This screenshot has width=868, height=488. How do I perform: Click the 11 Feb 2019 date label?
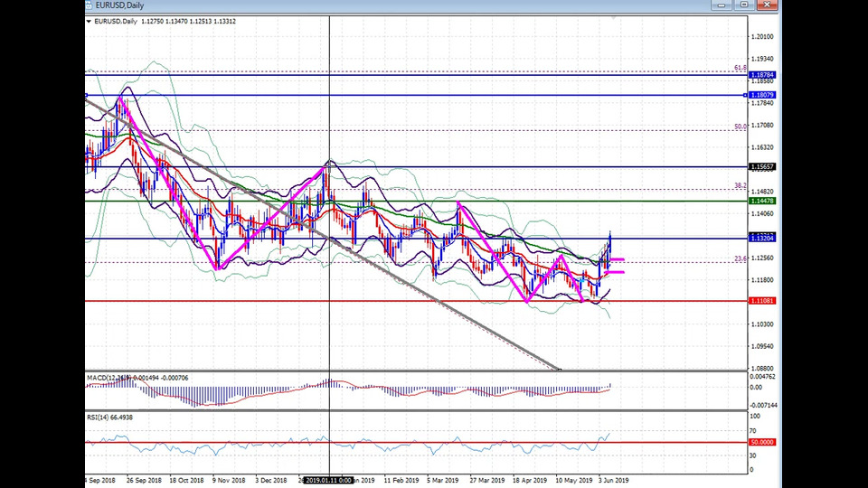(x=401, y=480)
